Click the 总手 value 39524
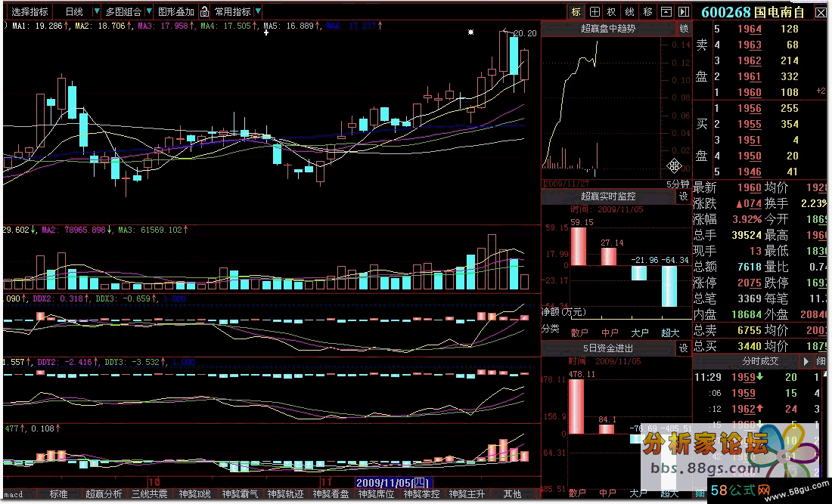832x504 pixels. [747, 235]
